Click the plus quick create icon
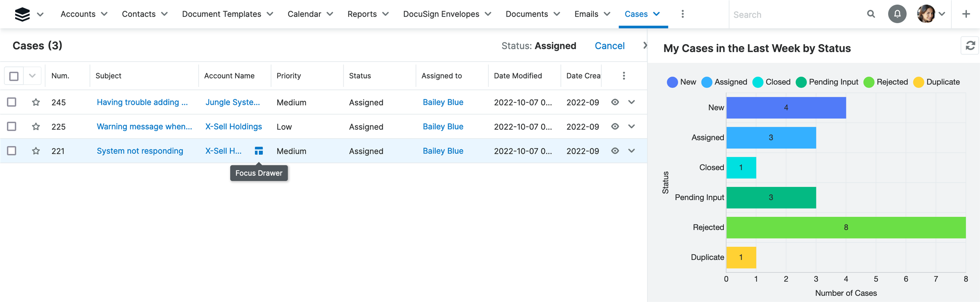The width and height of the screenshot is (980, 302). coord(966,14)
